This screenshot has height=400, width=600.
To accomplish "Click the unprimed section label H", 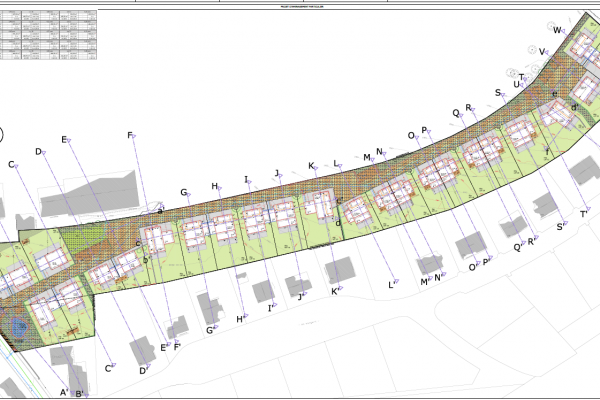I will click(215, 186).
